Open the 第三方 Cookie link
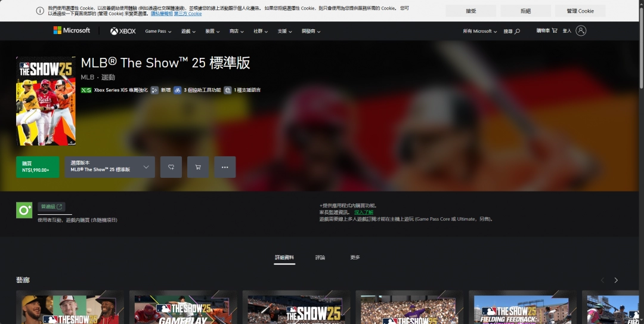Image resolution: width=644 pixels, height=324 pixels. [x=188, y=14]
